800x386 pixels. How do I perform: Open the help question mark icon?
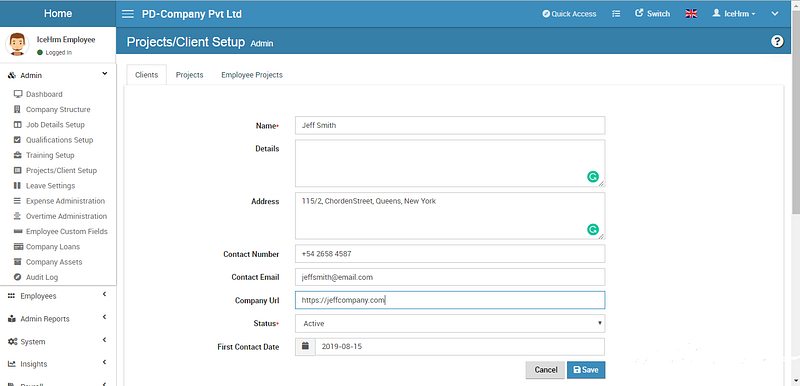click(x=777, y=41)
